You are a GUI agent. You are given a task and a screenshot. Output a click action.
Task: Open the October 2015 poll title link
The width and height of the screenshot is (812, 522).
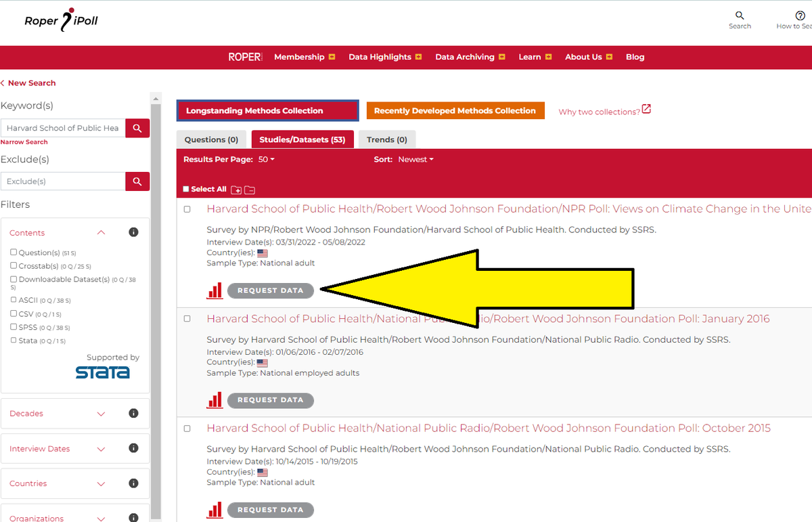tap(488, 428)
